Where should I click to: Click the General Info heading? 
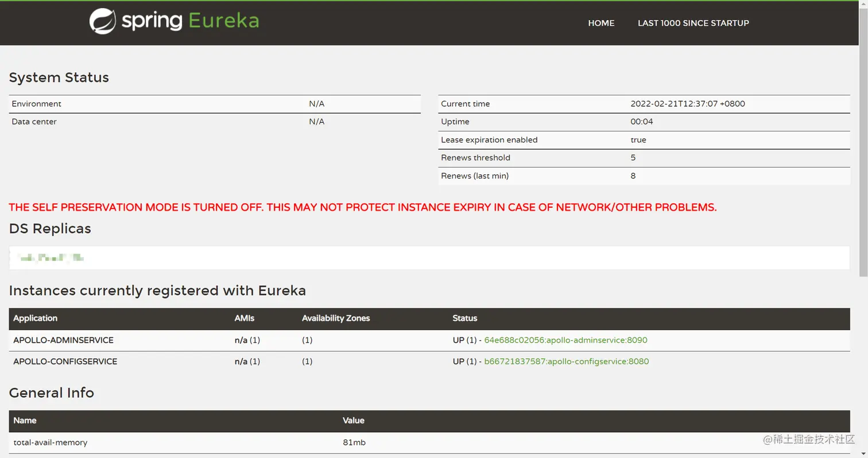pyautogui.click(x=51, y=393)
